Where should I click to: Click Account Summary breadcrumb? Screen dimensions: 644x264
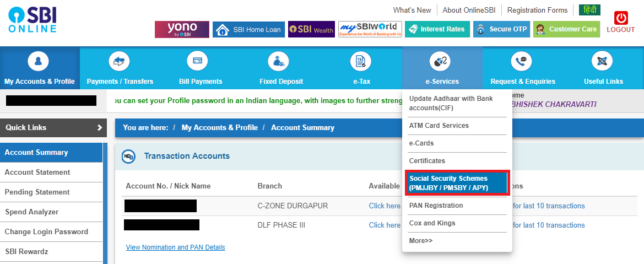pos(302,127)
